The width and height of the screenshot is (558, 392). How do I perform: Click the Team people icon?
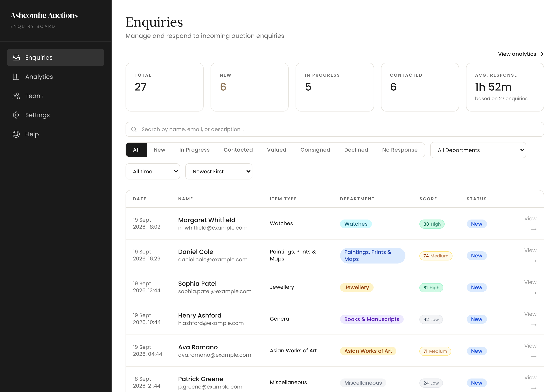point(16,96)
